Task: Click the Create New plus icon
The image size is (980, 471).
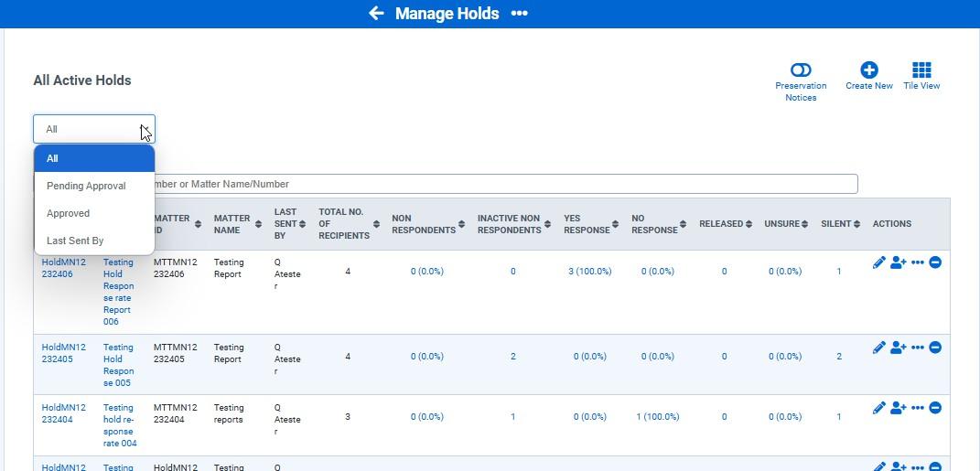Action: 868,70
